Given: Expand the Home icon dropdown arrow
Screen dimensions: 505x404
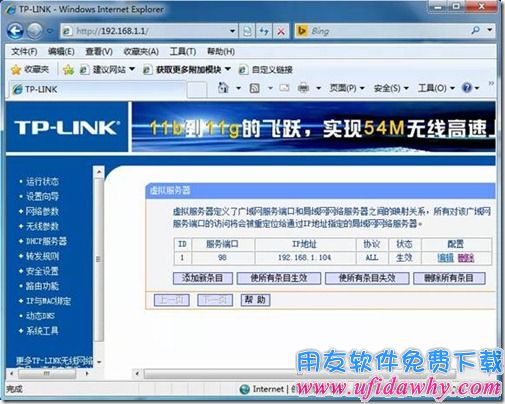Looking at the screenshot, I should [238, 88].
